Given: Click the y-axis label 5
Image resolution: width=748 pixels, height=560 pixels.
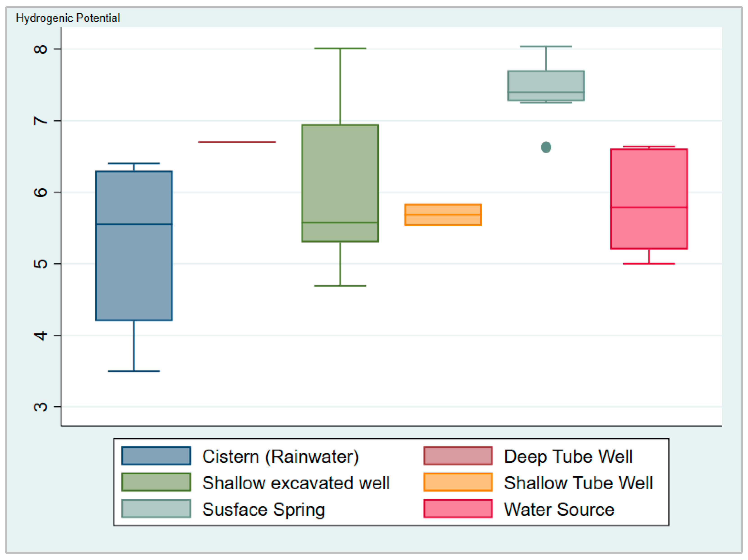Looking at the screenshot, I should click(x=40, y=264).
